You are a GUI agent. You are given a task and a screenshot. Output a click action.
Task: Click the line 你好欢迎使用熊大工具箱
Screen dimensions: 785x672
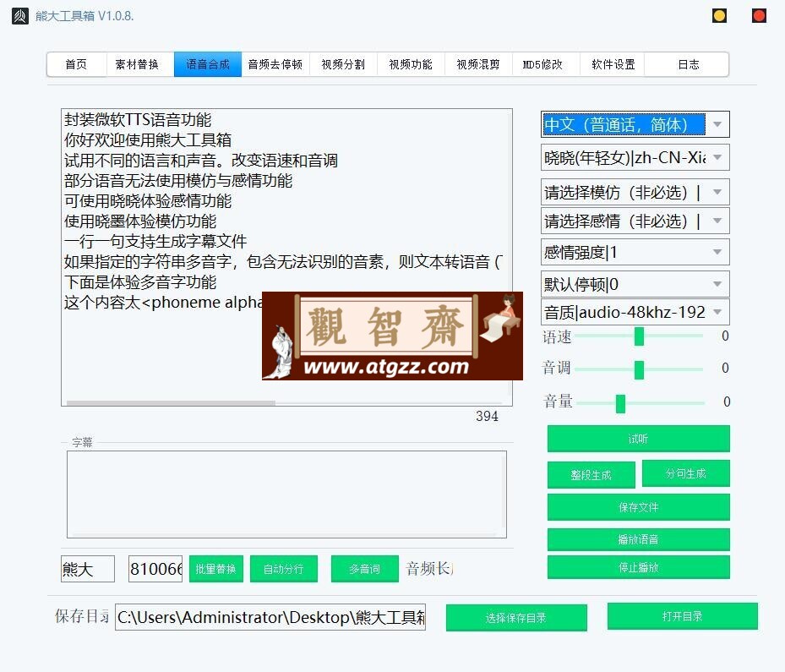[148, 140]
